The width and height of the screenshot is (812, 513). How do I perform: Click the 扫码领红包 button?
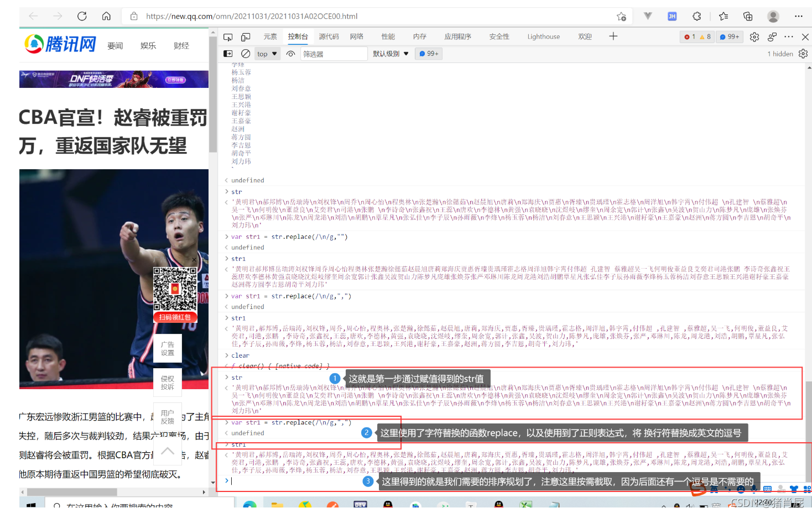pyautogui.click(x=175, y=317)
